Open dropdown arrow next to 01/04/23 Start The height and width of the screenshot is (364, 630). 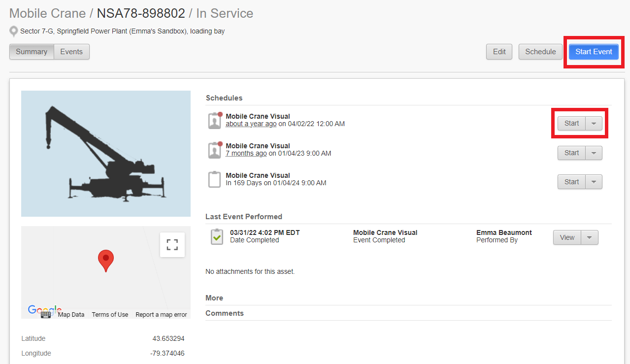[594, 153]
